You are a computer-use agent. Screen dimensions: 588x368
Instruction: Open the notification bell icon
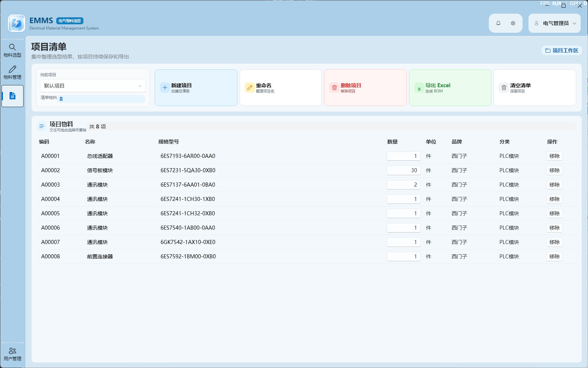(498, 23)
